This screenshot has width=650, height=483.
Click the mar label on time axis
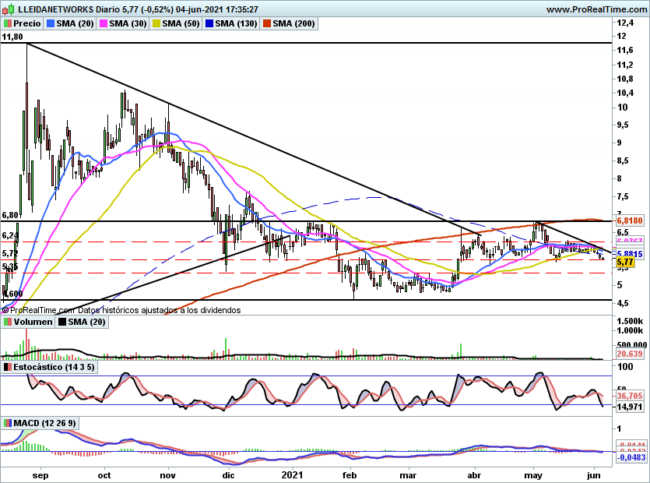point(408,475)
